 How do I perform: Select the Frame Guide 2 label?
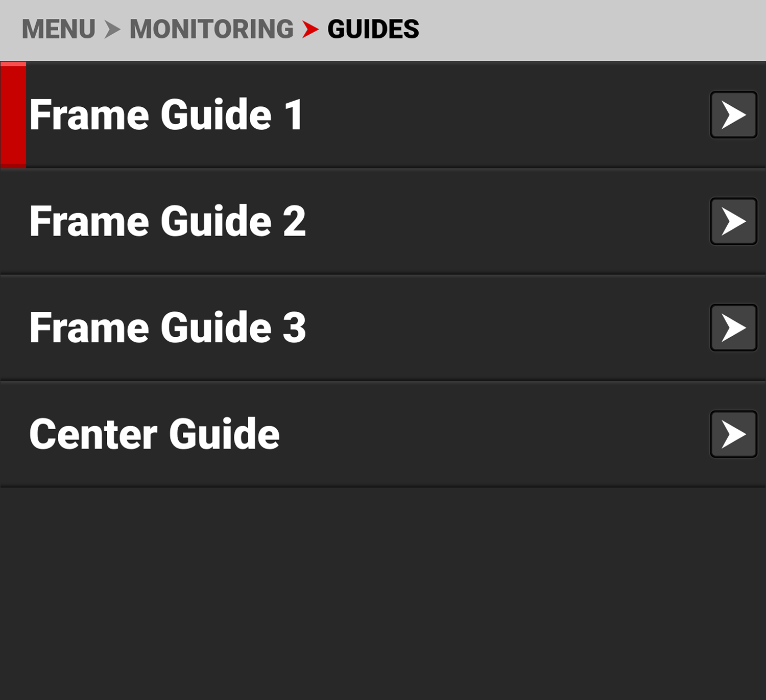(167, 221)
